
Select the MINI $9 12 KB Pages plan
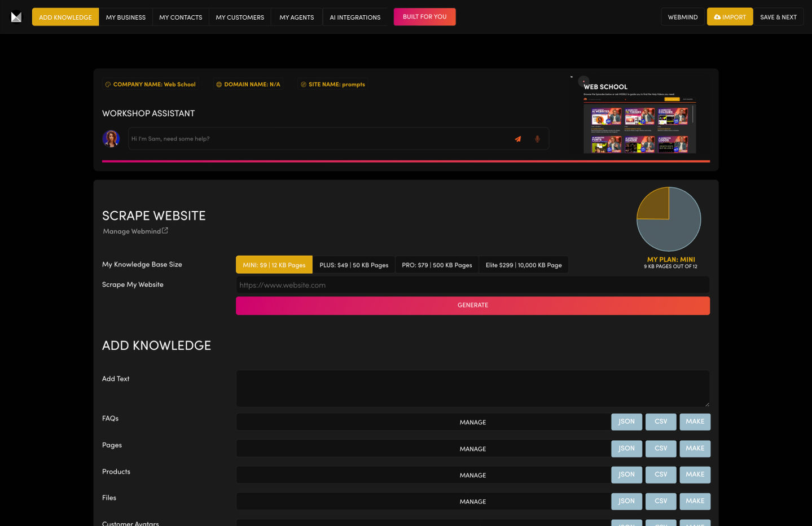point(274,265)
